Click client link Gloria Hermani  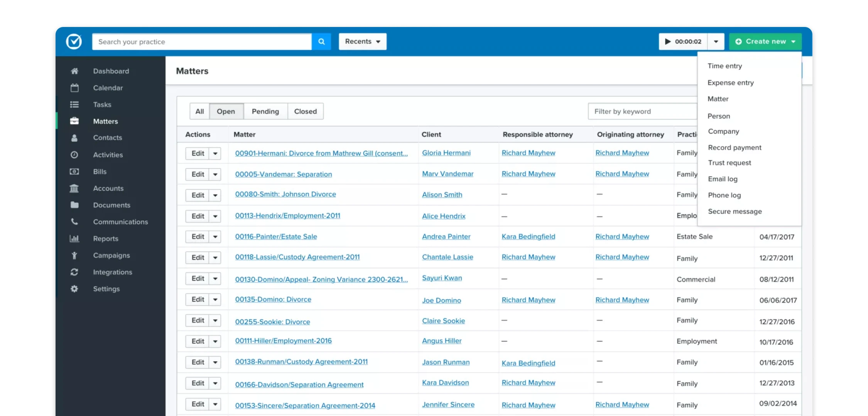pyautogui.click(x=446, y=153)
